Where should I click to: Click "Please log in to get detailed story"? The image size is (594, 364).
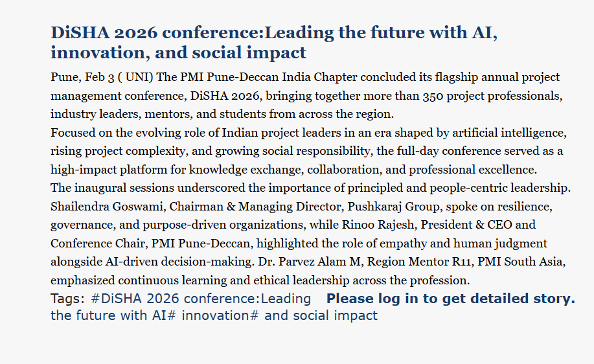coord(450,299)
